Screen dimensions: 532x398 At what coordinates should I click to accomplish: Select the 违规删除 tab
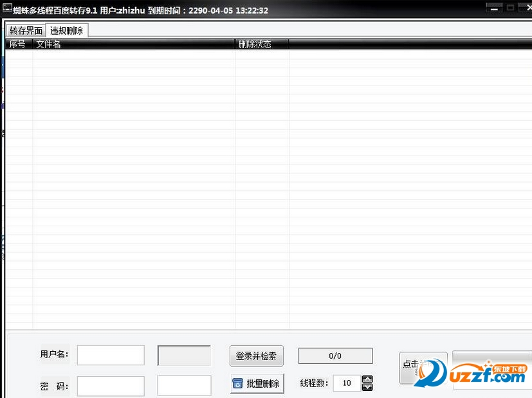coord(66,30)
